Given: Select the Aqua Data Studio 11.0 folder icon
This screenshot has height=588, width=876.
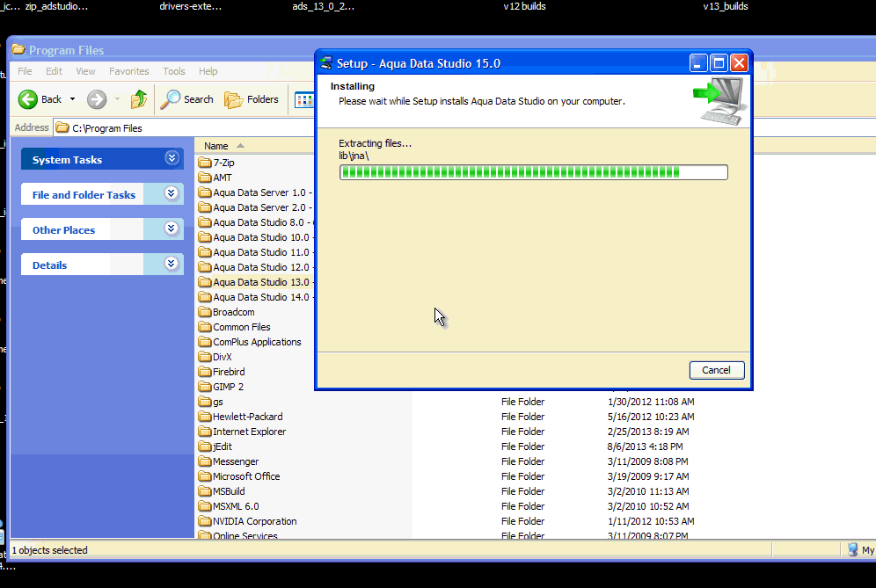Looking at the screenshot, I should 205,252.
